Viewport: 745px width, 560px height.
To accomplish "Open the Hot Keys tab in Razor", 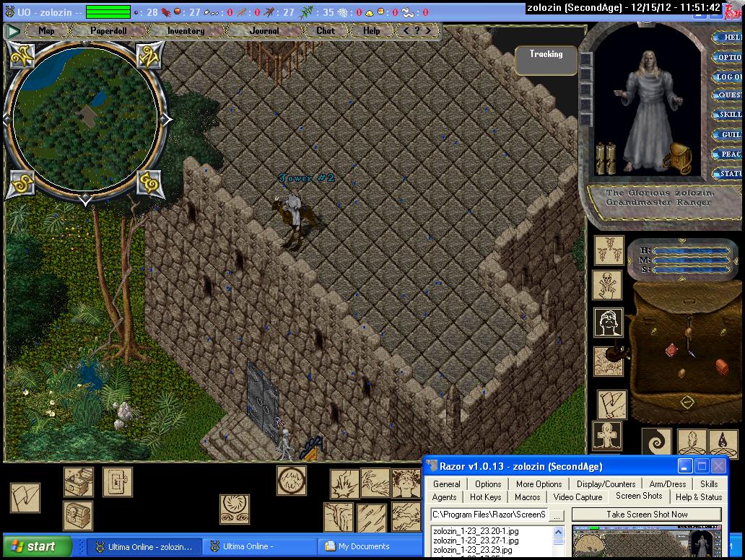I will click(x=485, y=497).
